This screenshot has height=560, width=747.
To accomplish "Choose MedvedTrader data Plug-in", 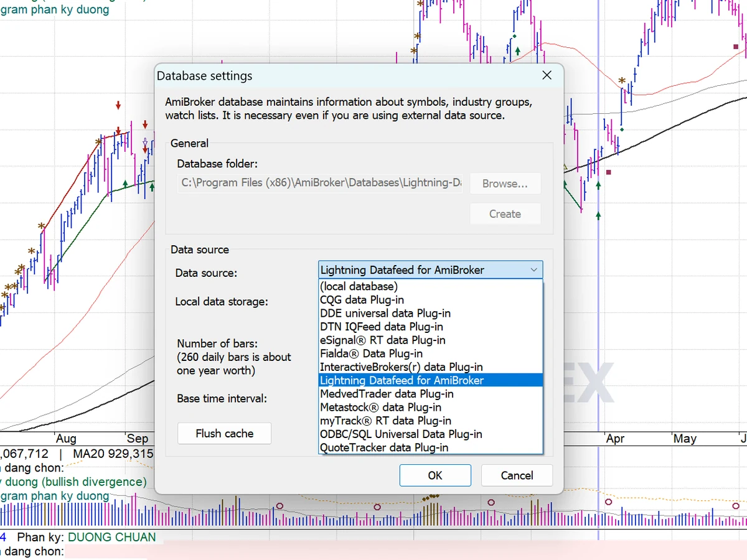I will (x=431, y=394).
